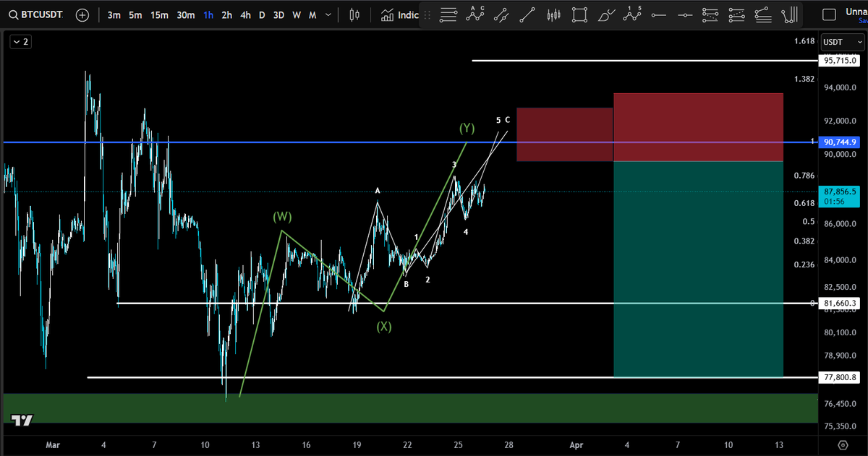Click the 81,660.3 price axis label

pos(840,304)
